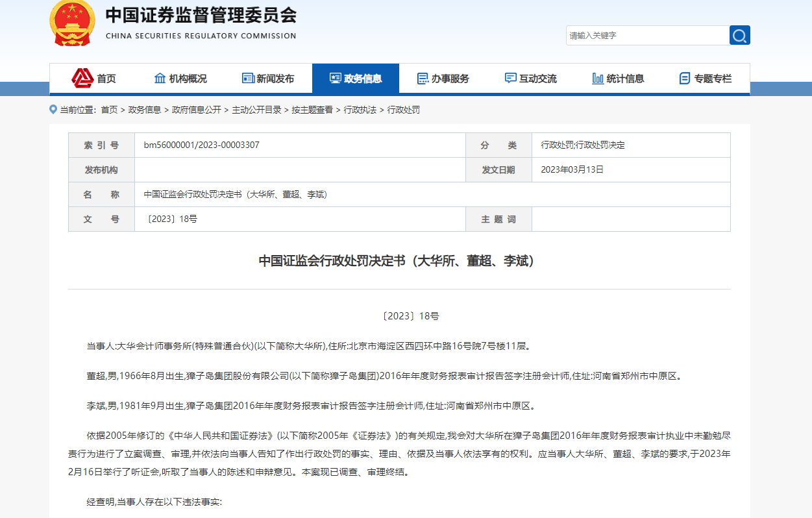Go to 主动公开目录 in the breadcrumb
The image size is (812, 518).
click(x=257, y=110)
